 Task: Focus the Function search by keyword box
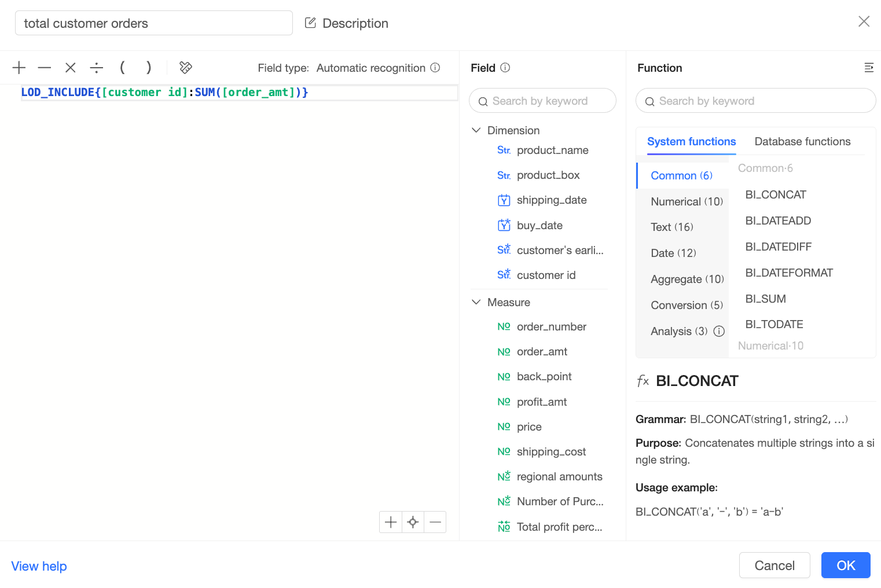(756, 101)
